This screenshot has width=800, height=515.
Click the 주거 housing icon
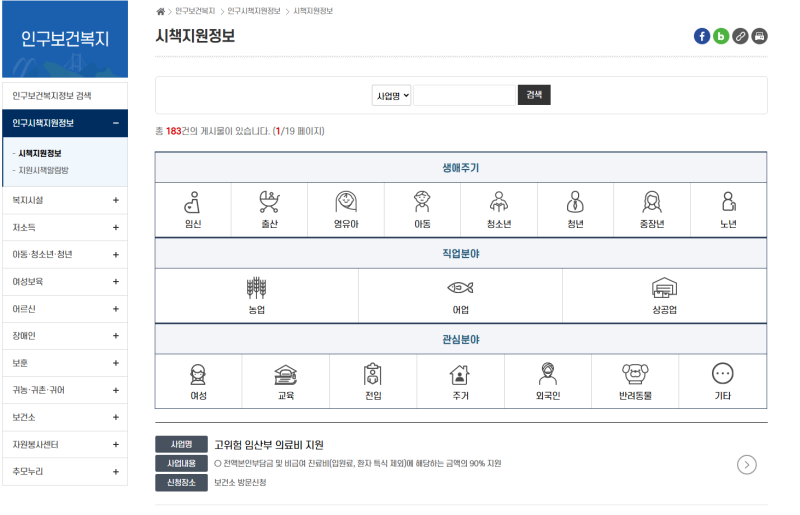(460, 375)
